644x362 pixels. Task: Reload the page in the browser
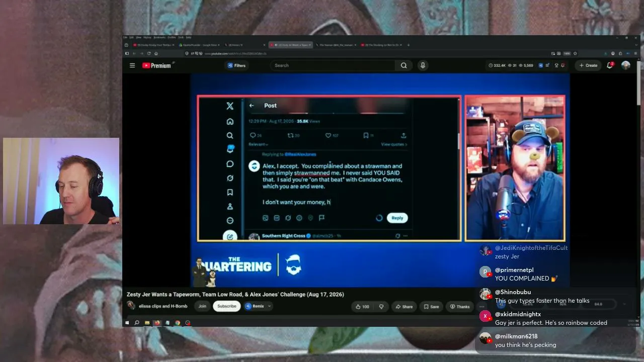tap(149, 53)
